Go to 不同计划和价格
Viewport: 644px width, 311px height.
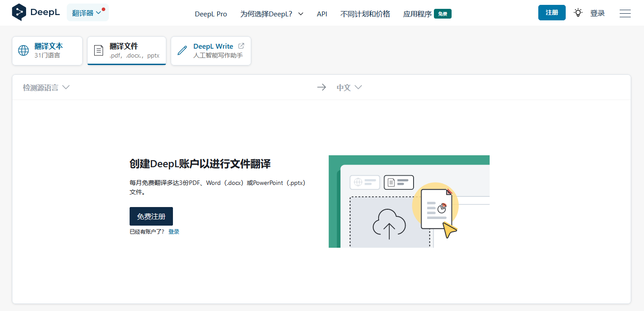pos(365,14)
